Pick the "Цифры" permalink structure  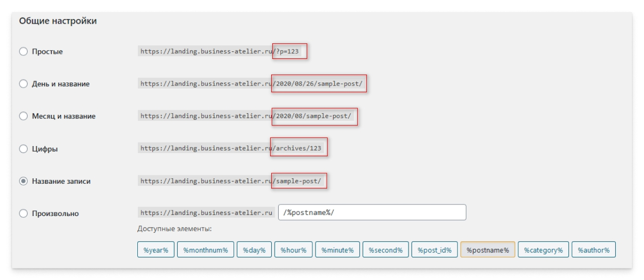click(23, 149)
